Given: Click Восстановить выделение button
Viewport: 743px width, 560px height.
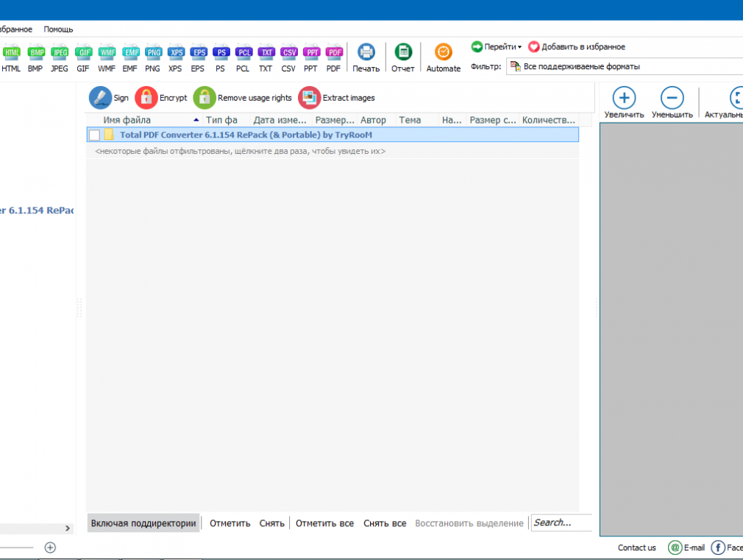Looking at the screenshot, I should click(x=469, y=523).
